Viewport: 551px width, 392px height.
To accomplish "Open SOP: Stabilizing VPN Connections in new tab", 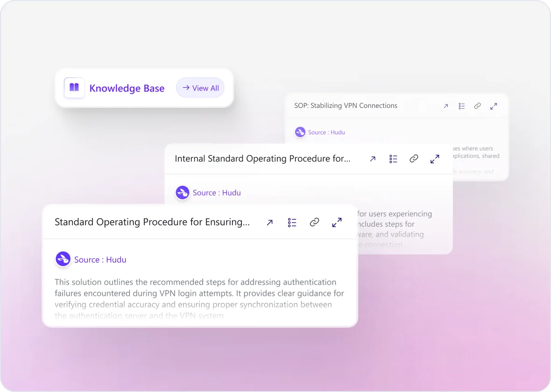I will click(x=445, y=106).
